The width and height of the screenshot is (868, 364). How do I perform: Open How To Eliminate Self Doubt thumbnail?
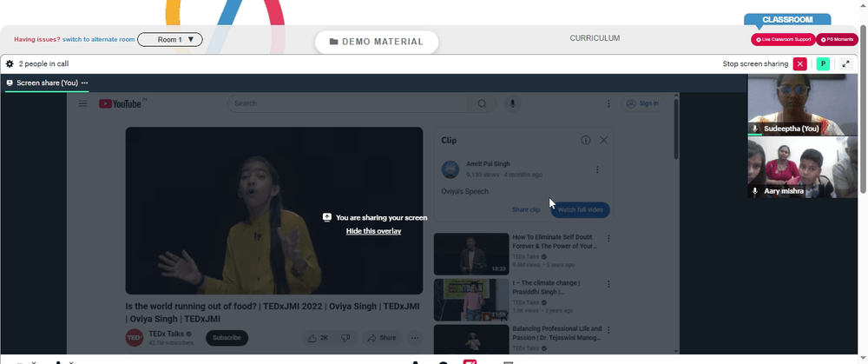coord(471,254)
